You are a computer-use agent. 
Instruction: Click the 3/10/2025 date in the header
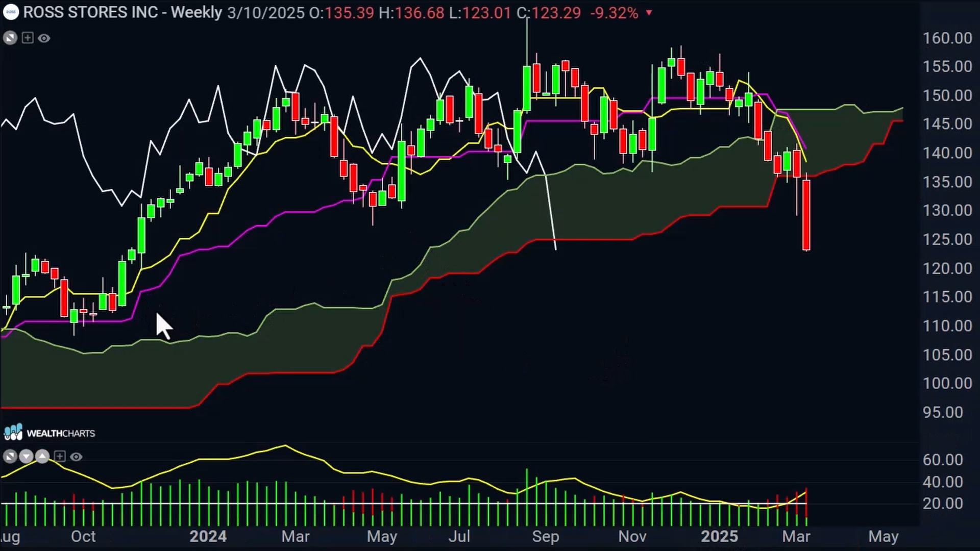[266, 13]
